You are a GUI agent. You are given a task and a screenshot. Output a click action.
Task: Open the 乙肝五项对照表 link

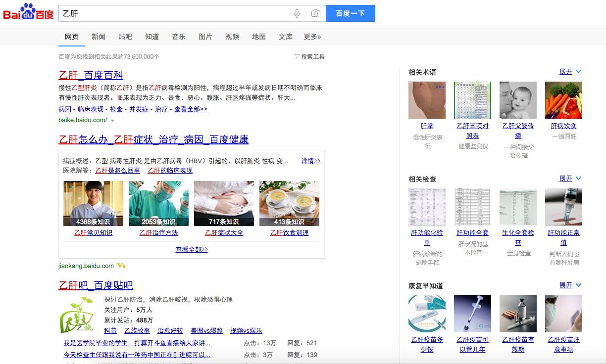coord(472,131)
